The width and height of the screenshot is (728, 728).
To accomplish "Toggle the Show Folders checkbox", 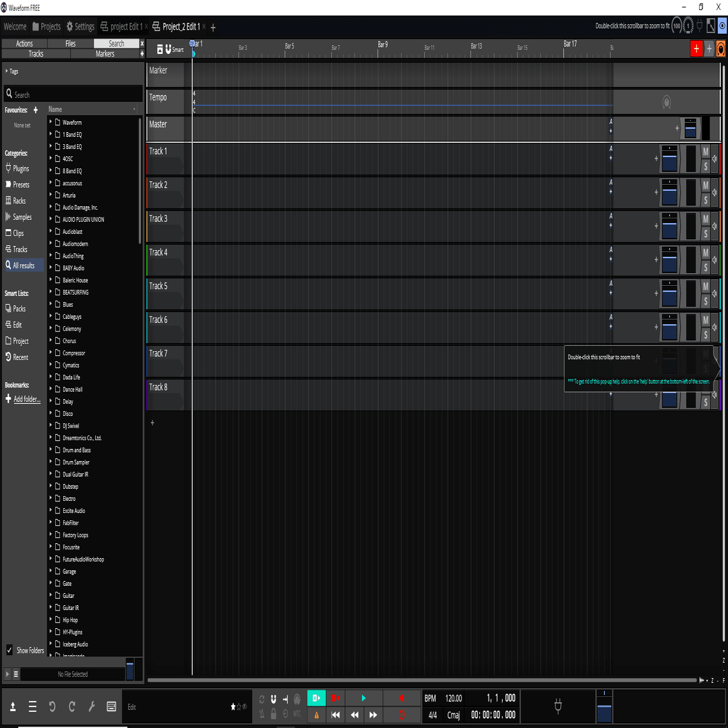I will point(9,650).
